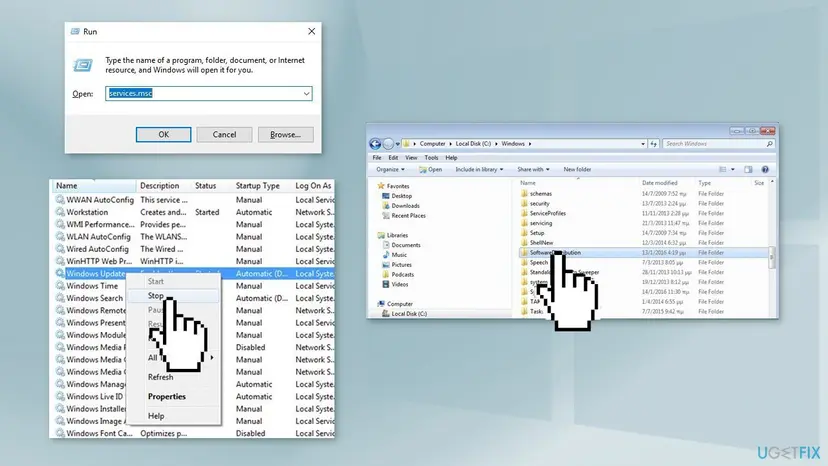Select the servicing folder name
This screenshot has width=828, height=466.
coord(541,223)
